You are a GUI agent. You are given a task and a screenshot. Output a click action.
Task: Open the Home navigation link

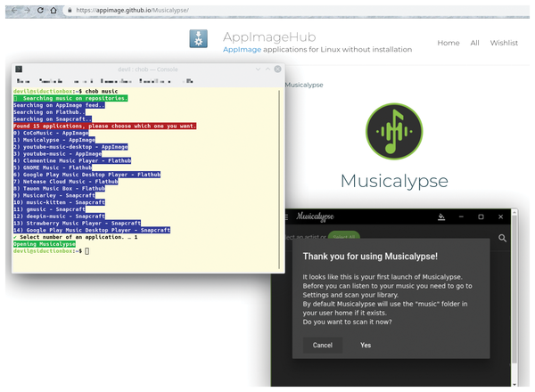[449, 43]
